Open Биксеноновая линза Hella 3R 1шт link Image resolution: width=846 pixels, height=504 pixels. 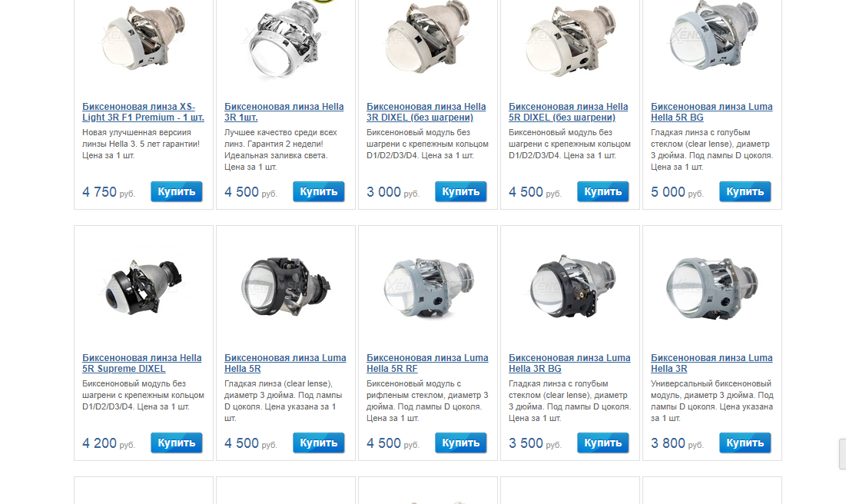pos(284,111)
